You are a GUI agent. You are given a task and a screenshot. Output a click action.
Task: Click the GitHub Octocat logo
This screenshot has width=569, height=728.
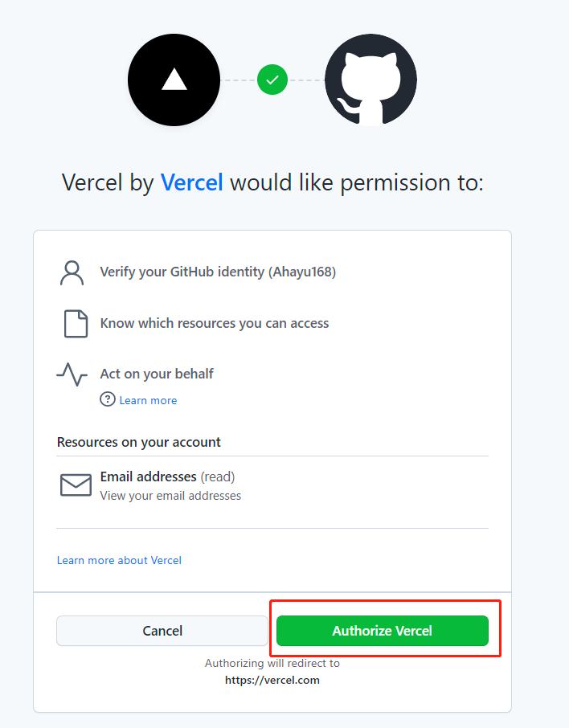tap(370, 80)
